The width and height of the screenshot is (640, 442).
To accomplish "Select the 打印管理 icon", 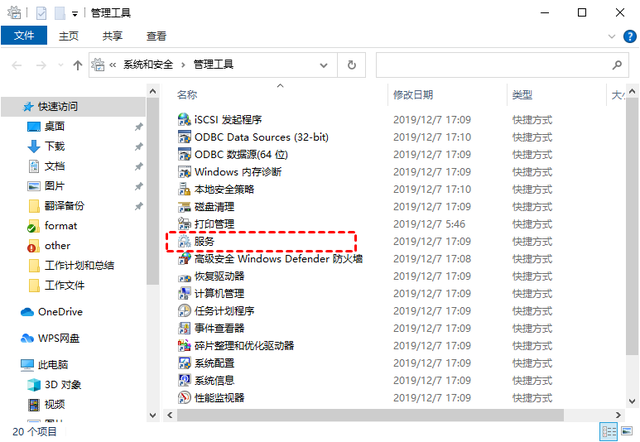I will point(184,224).
